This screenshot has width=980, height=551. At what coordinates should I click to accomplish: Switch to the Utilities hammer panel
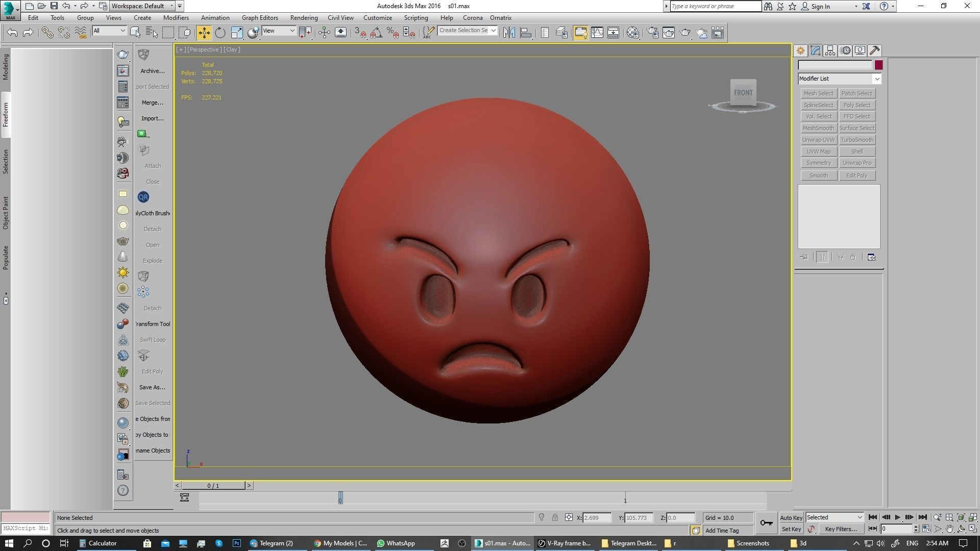coord(875,51)
